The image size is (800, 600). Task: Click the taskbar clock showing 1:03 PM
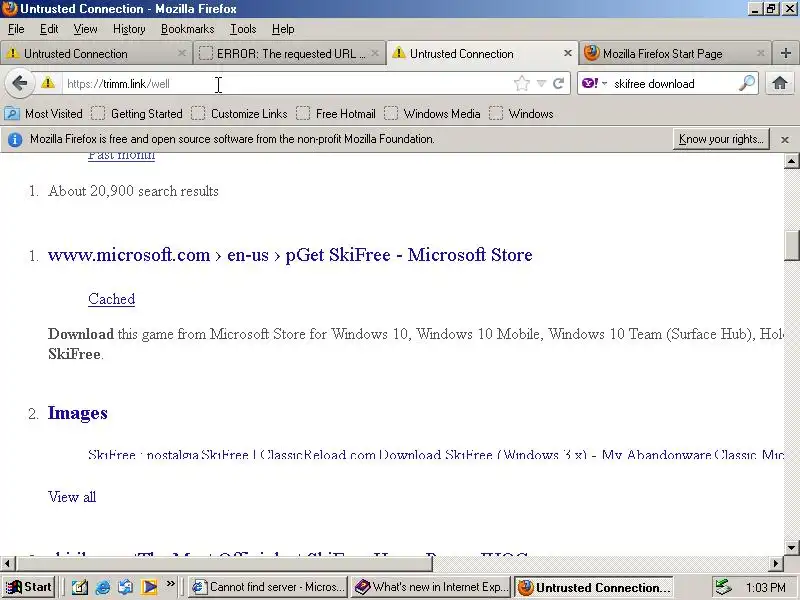pos(765,587)
